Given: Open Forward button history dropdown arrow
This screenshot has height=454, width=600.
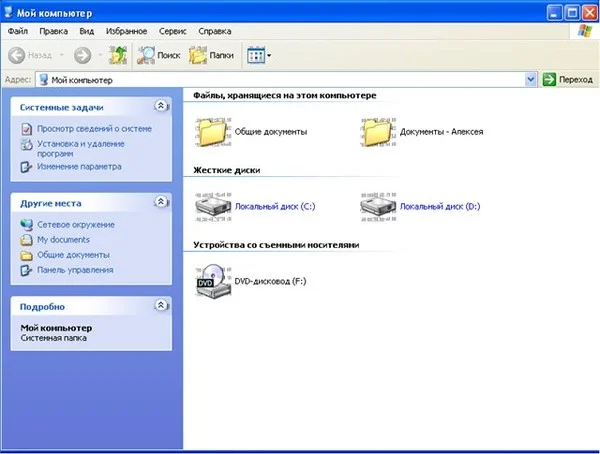Looking at the screenshot, I should (100, 56).
